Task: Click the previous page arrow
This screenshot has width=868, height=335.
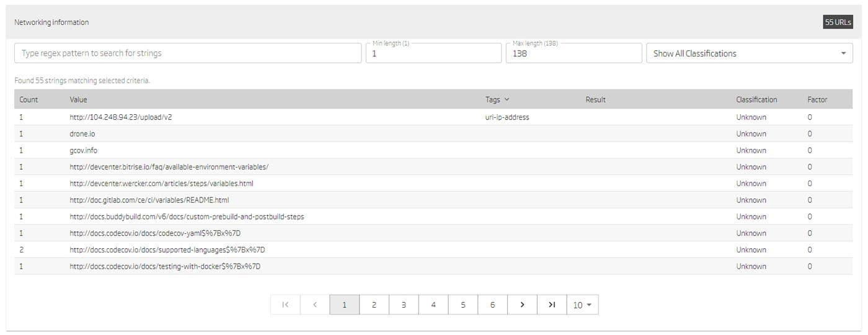Action: click(315, 305)
